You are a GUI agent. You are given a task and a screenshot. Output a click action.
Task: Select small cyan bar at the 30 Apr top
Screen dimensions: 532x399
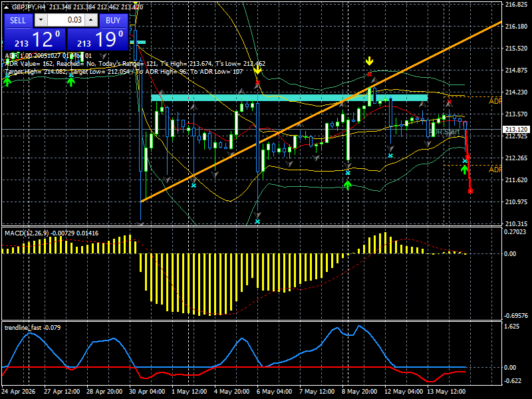click(137, 43)
